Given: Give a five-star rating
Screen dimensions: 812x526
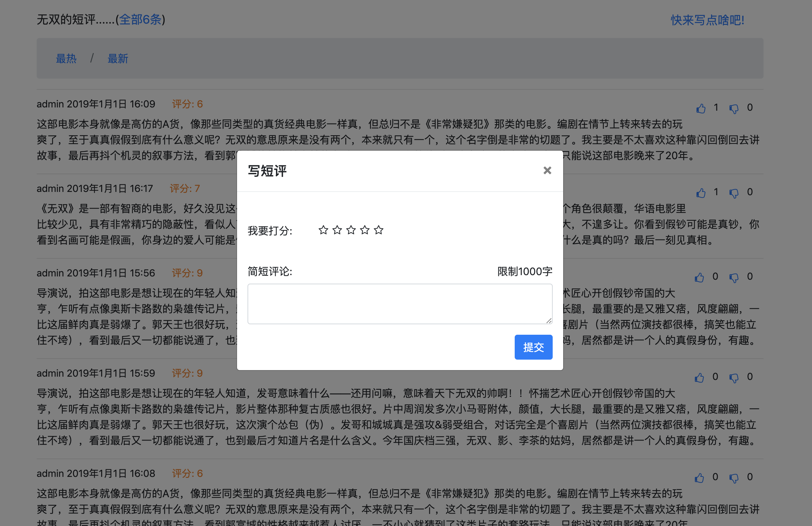Looking at the screenshot, I should click(x=378, y=230).
